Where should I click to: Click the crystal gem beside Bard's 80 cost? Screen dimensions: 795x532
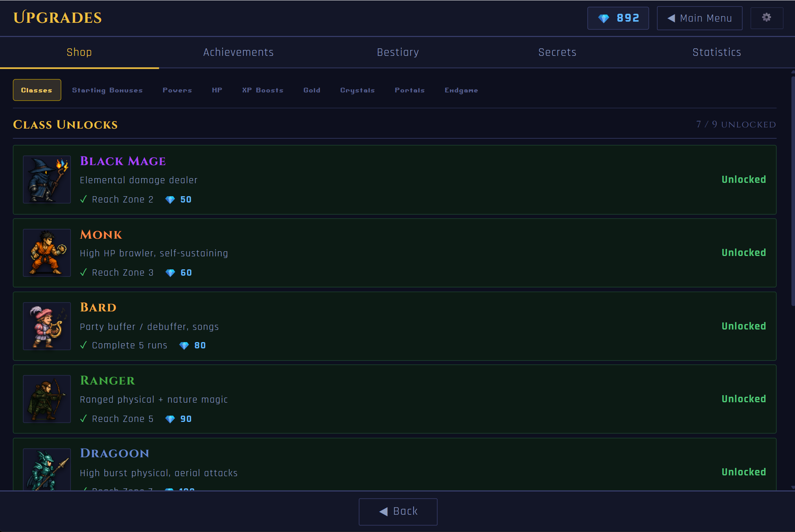click(x=184, y=346)
